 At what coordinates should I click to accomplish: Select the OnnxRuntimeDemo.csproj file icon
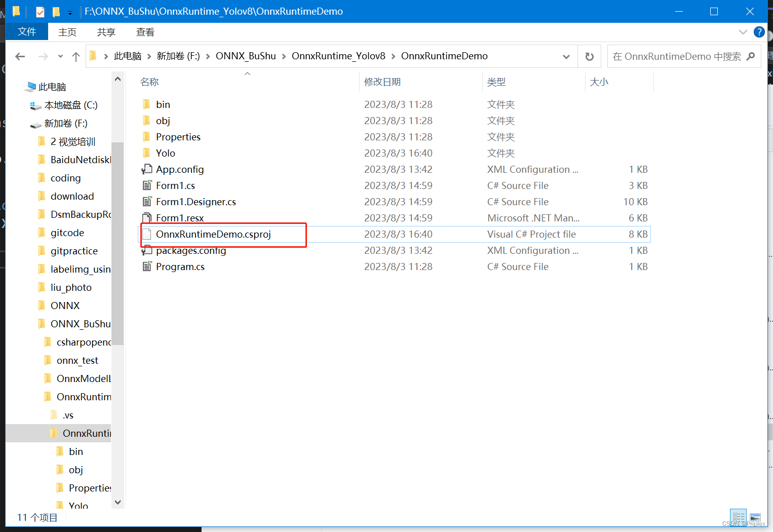pyautogui.click(x=147, y=234)
